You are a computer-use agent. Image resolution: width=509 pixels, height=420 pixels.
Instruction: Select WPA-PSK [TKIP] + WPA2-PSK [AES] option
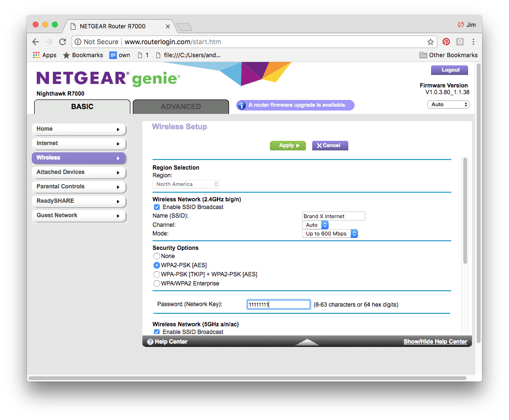pos(157,274)
